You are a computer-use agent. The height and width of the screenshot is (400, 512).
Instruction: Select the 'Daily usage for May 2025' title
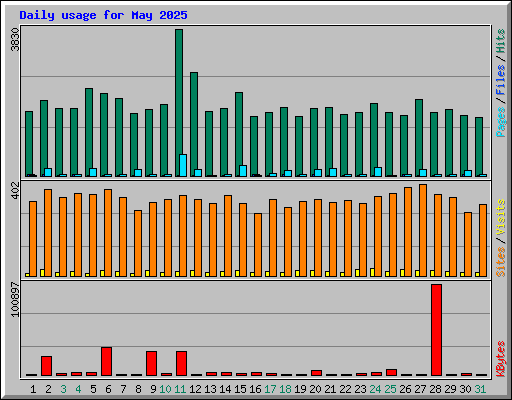(103, 15)
